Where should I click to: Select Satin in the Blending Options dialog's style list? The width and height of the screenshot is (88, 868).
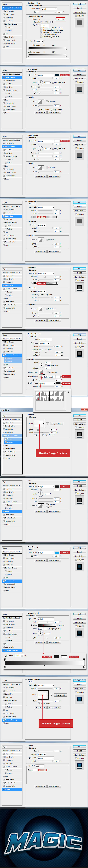pos(7,34)
